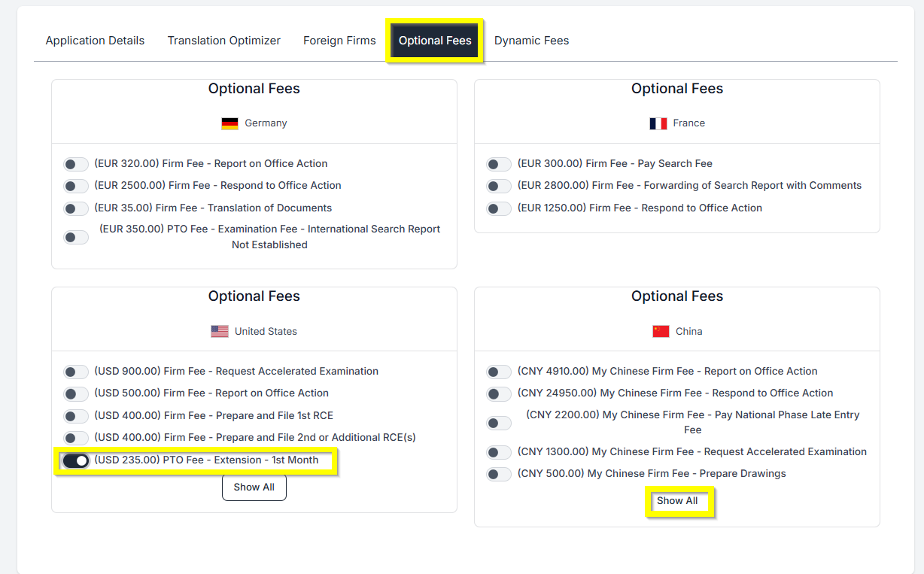The height and width of the screenshot is (574, 924).
Task: Open the Translation Optimizer tab
Action: tap(223, 41)
